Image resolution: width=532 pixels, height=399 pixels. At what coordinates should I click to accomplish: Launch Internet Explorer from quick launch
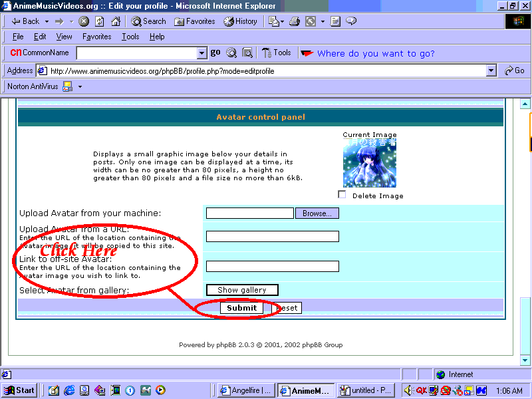[69, 390]
